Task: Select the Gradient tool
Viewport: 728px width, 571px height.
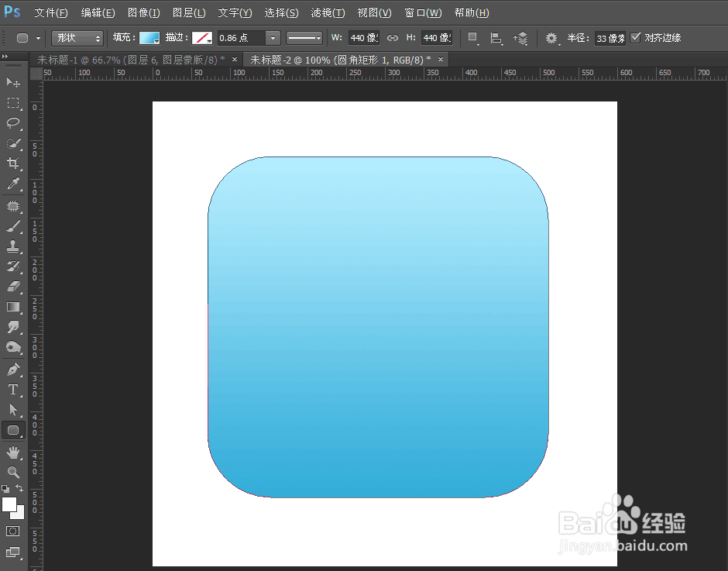Action: pos(13,307)
